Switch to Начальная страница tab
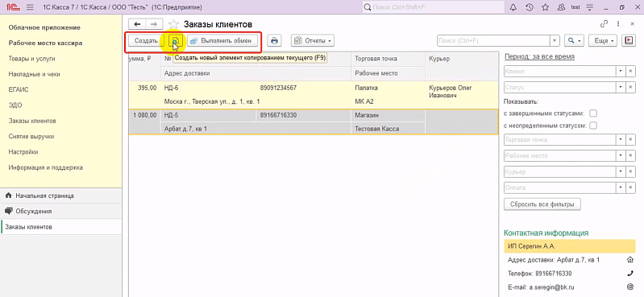 45,196
